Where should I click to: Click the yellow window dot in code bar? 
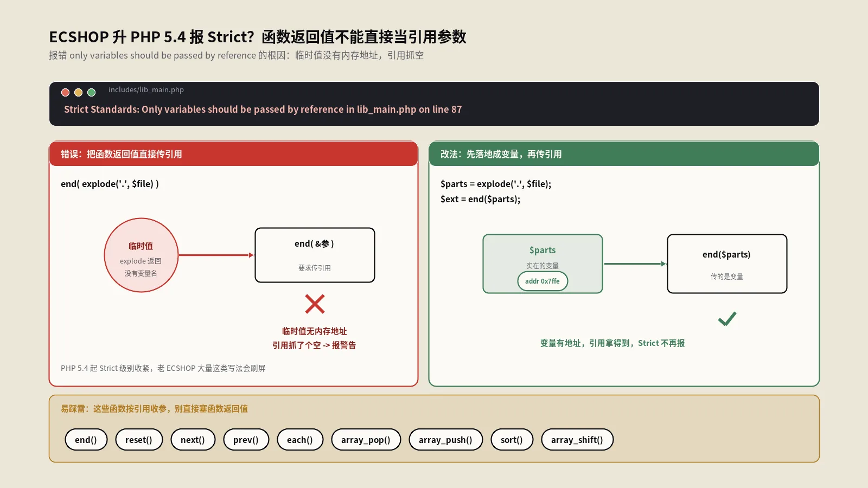coord(78,92)
